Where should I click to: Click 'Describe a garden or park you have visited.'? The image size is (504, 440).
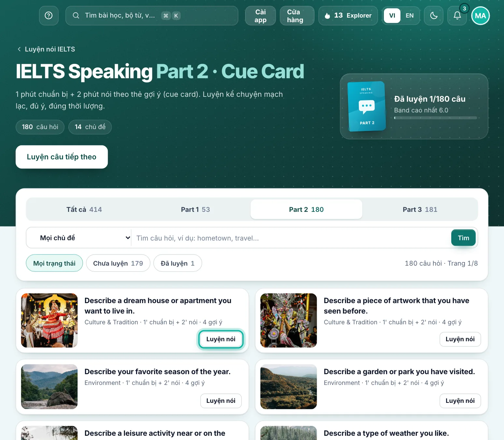point(399,372)
